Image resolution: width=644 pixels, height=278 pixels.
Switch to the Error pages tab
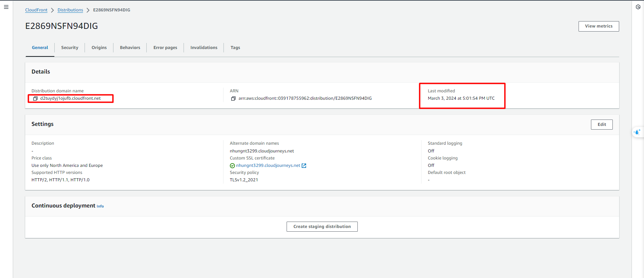(165, 48)
